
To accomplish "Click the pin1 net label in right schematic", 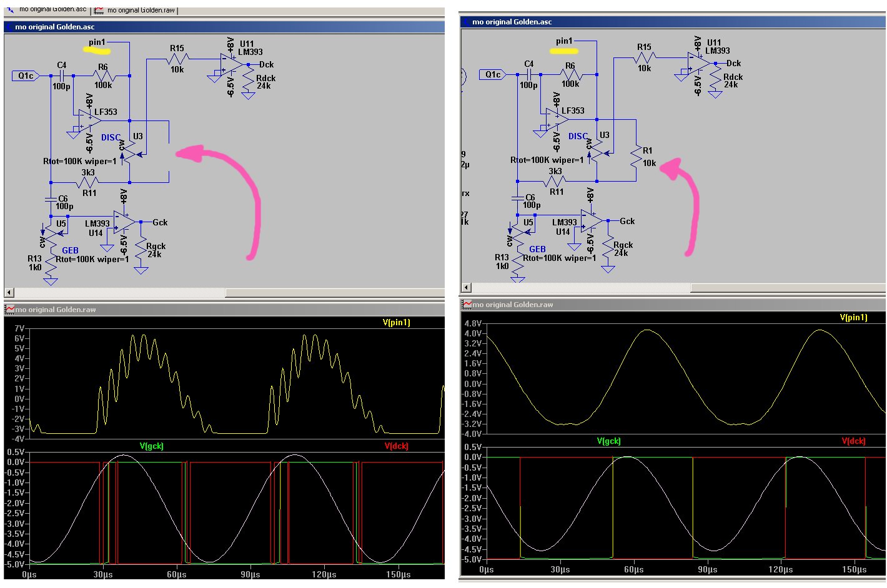I will 564,41.
